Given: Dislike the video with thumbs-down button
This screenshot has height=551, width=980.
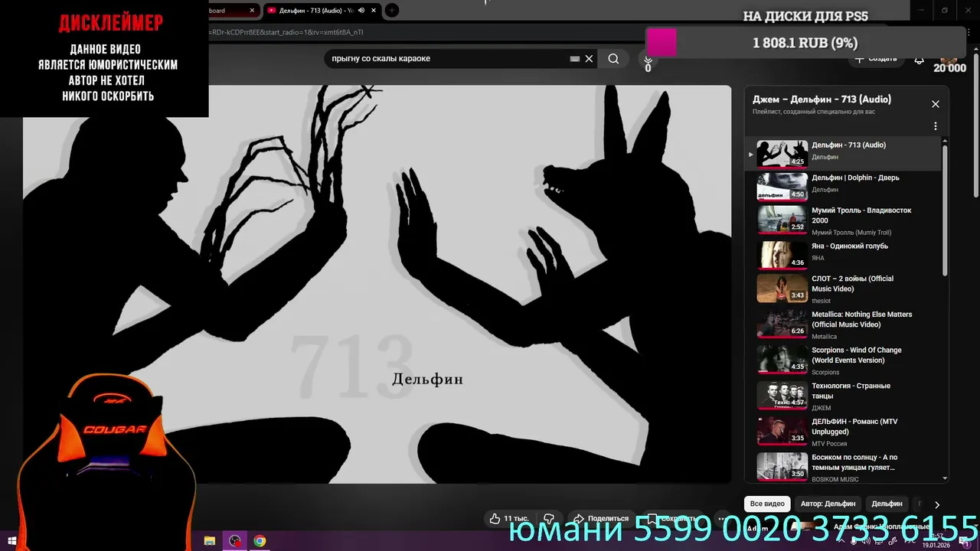Looking at the screenshot, I should pos(549,518).
